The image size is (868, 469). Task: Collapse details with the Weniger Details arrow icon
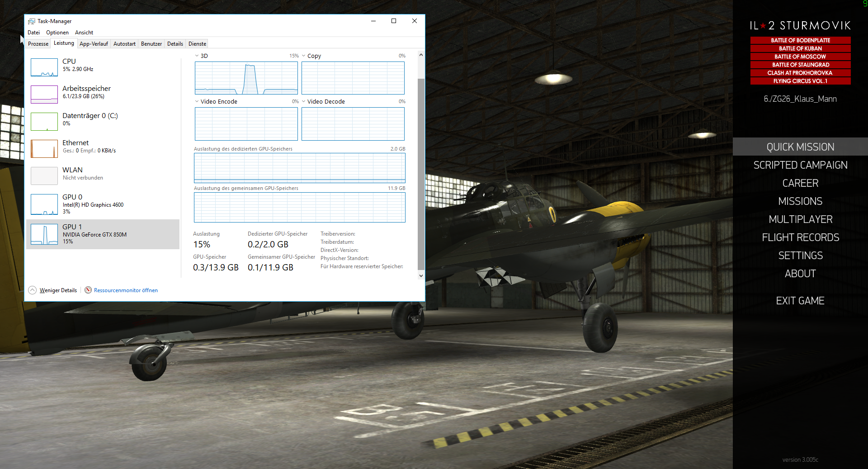tap(33, 290)
